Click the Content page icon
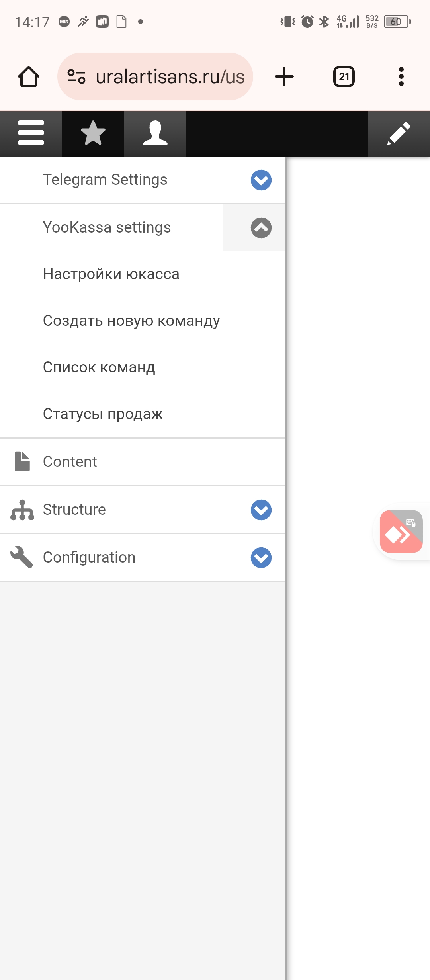The height and width of the screenshot is (980, 430). [x=22, y=462]
